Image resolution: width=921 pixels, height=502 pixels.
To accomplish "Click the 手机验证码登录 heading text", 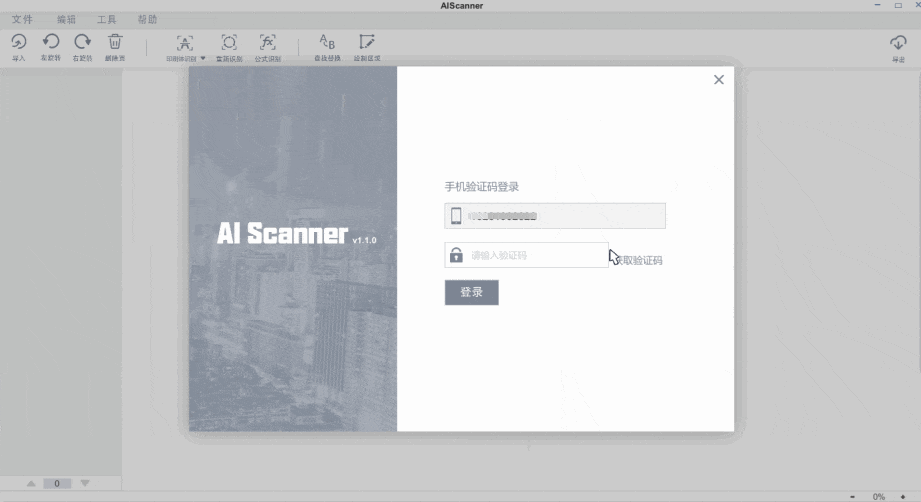I will [x=482, y=187].
